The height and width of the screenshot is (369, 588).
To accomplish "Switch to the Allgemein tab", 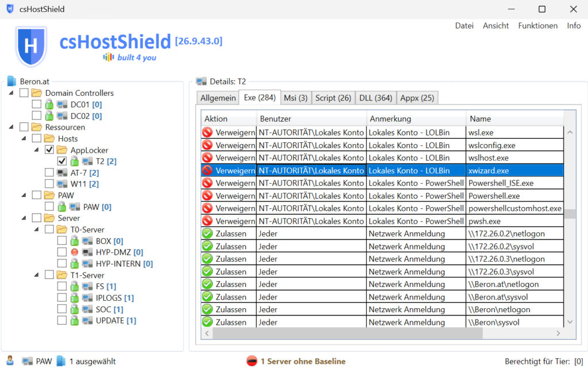I will pos(218,98).
